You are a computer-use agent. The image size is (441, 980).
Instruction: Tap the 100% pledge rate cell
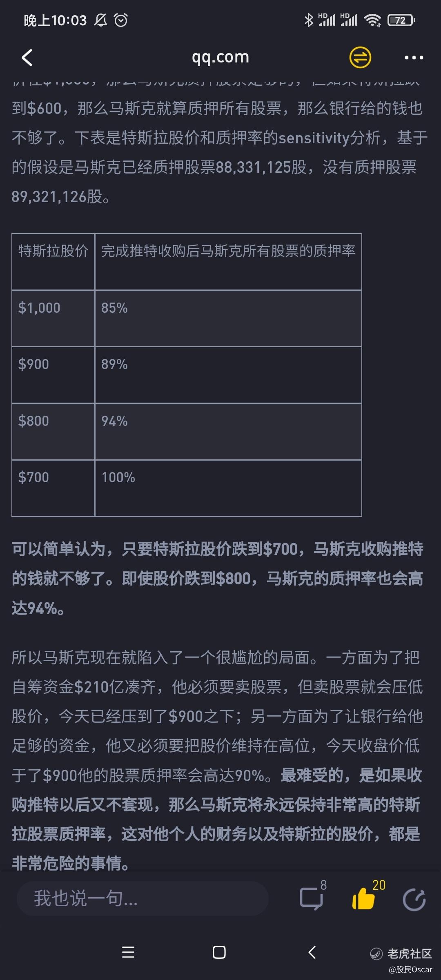[228, 488]
